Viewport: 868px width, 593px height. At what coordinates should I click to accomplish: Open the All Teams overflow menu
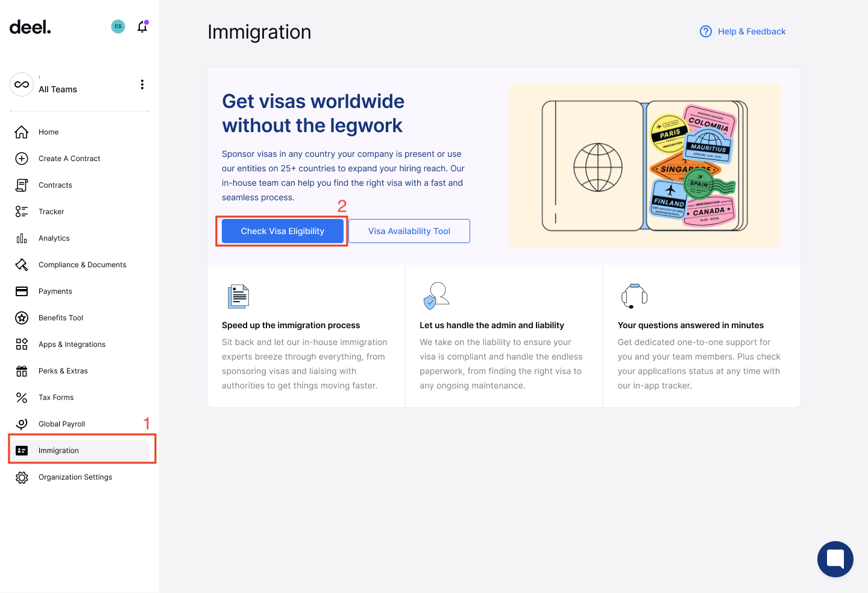[142, 84]
